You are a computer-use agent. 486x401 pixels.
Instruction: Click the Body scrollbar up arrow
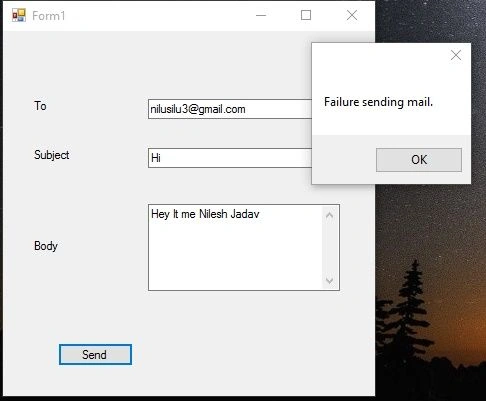(x=329, y=215)
